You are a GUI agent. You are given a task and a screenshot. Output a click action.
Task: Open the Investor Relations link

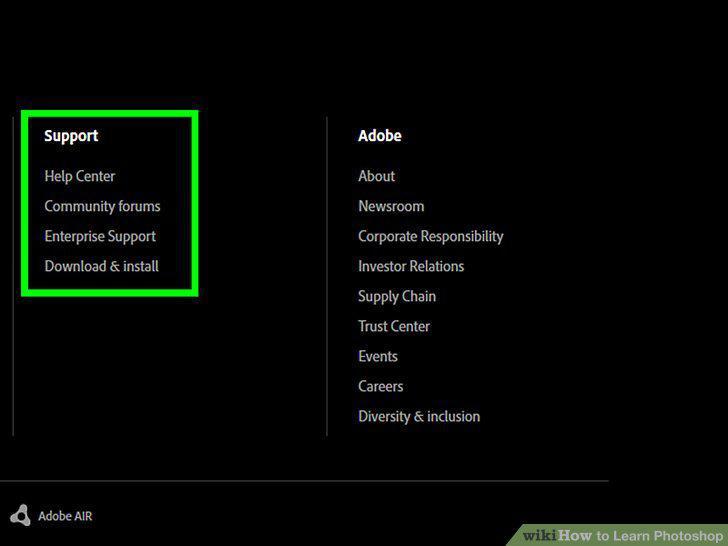411,266
